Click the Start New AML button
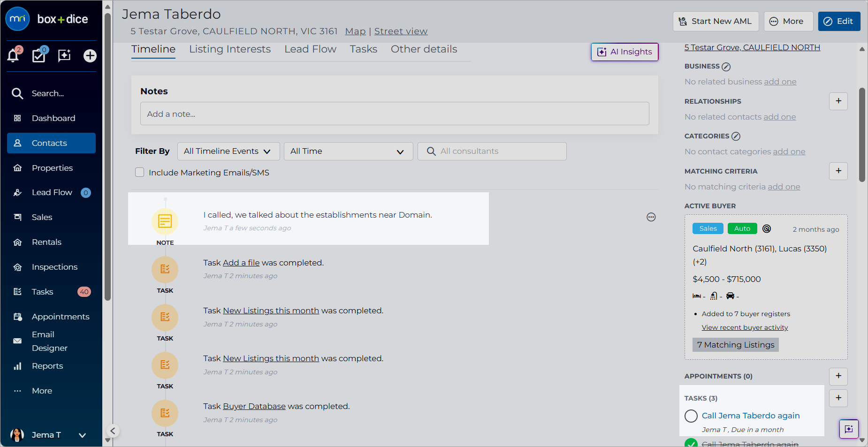The image size is (868, 447). (x=716, y=21)
